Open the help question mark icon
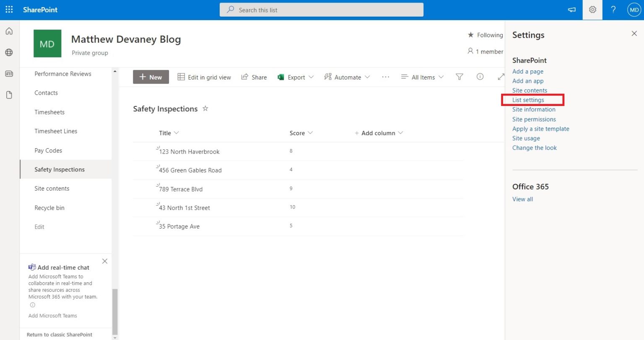The width and height of the screenshot is (644, 340). click(x=613, y=10)
